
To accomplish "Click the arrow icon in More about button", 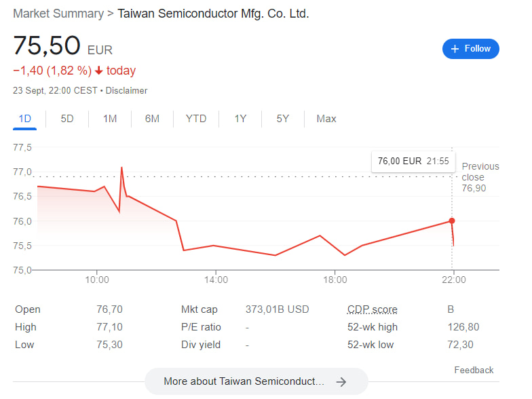I will [x=341, y=381].
